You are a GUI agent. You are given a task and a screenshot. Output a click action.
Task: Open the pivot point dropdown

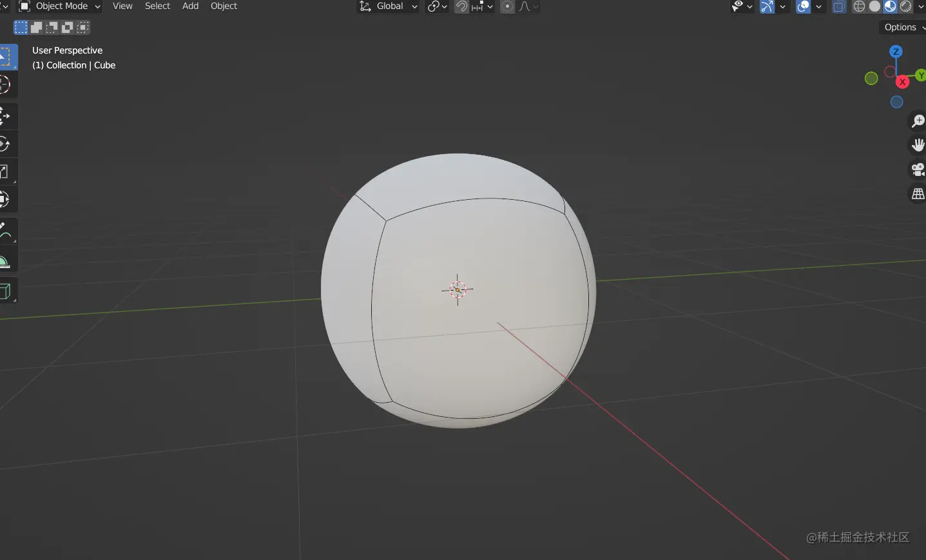point(438,6)
